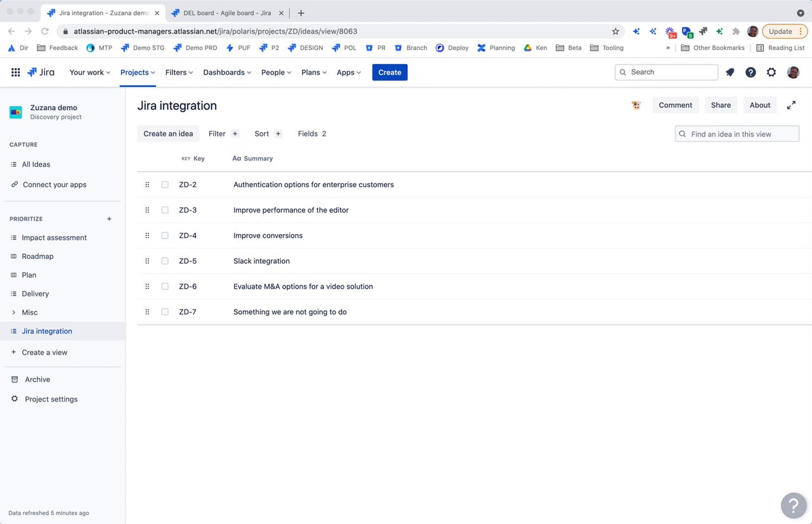Click the Jira logo in the top navigation
The height and width of the screenshot is (524, 812).
point(41,72)
